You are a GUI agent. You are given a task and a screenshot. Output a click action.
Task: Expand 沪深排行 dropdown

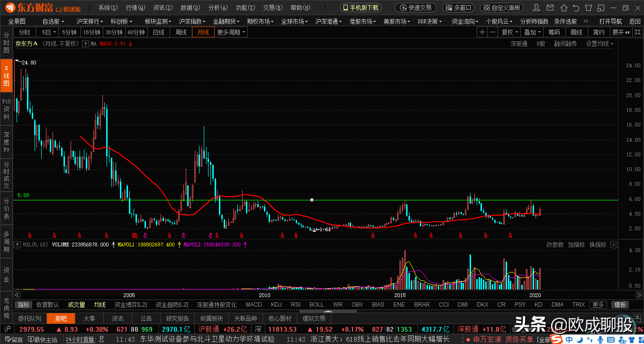point(90,21)
